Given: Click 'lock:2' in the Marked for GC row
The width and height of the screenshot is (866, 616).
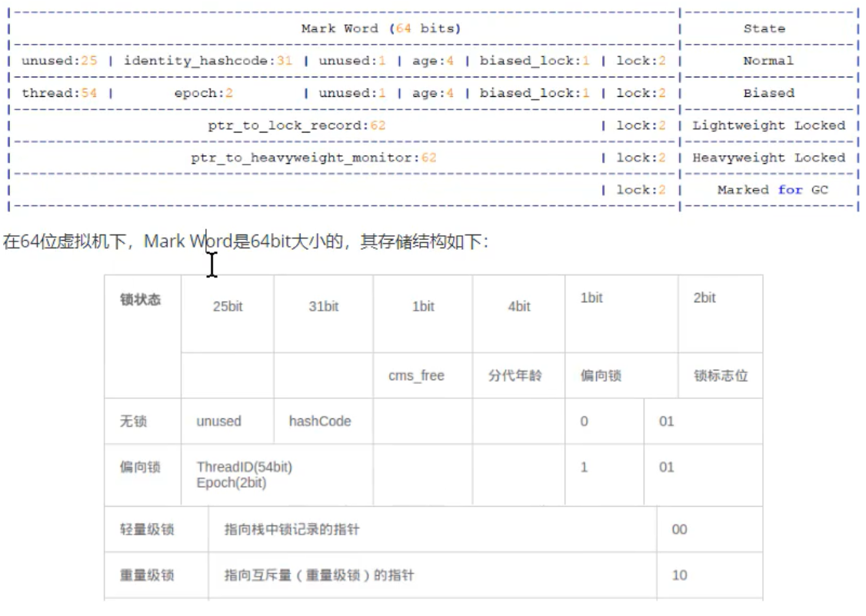Looking at the screenshot, I should [x=641, y=189].
